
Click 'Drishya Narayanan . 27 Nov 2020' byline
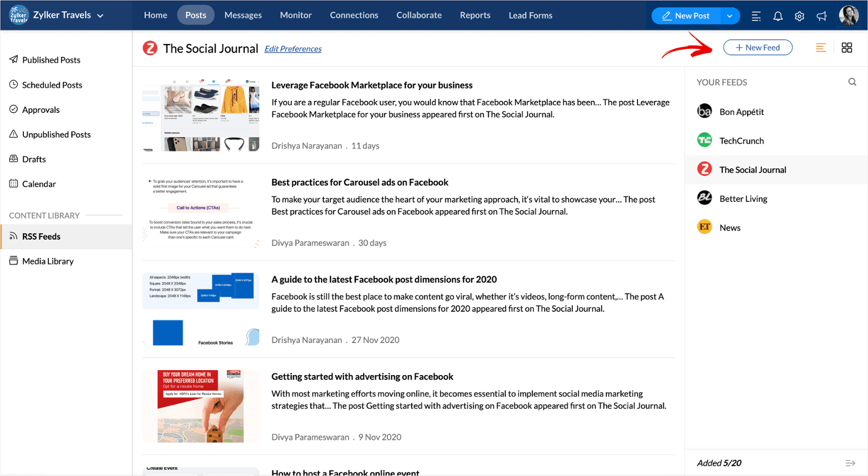pos(335,340)
